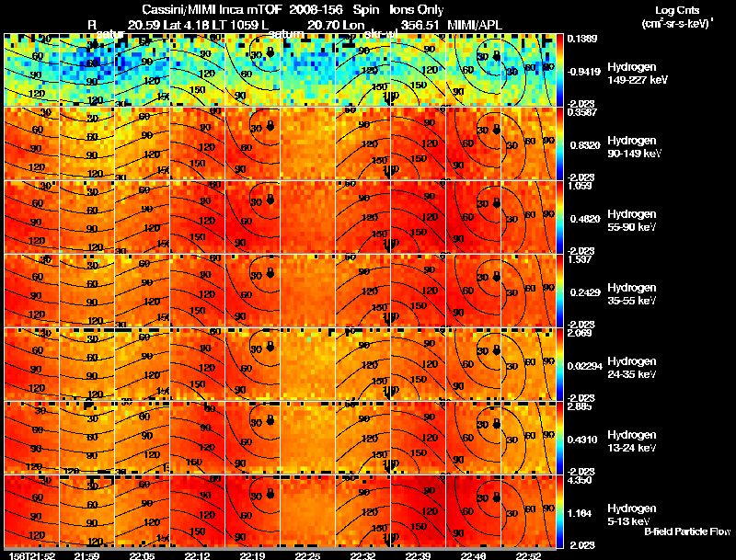
Task: Click the 0.3587 color scale value
Action: [582, 112]
